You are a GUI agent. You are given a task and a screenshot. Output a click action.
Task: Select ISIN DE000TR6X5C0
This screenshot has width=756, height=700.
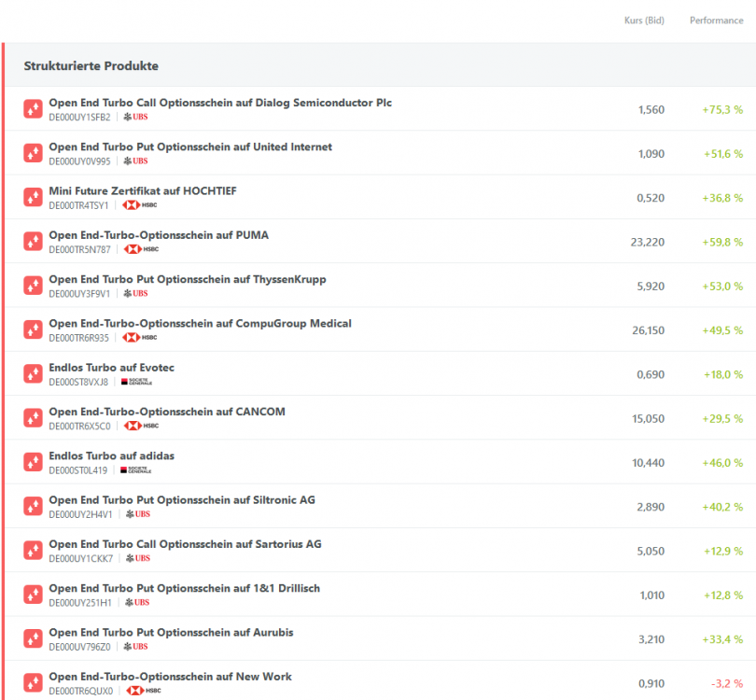tap(79, 427)
